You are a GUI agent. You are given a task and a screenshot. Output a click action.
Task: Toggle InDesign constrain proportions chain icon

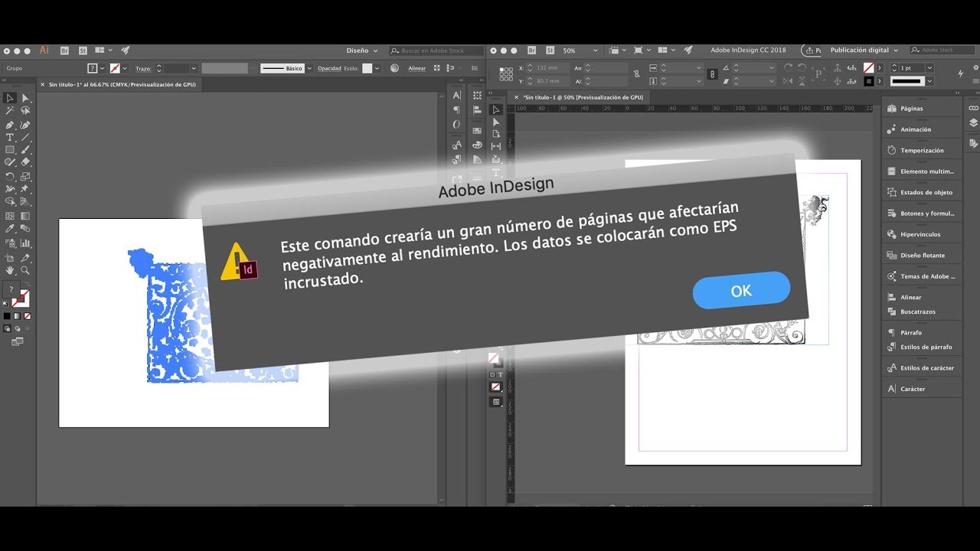coord(636,74)
